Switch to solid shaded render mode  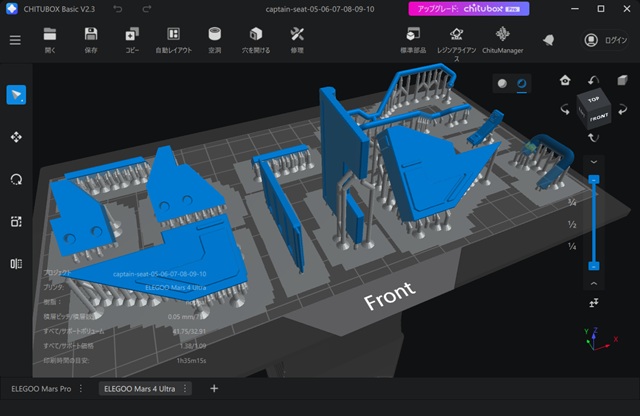[502, 83]
